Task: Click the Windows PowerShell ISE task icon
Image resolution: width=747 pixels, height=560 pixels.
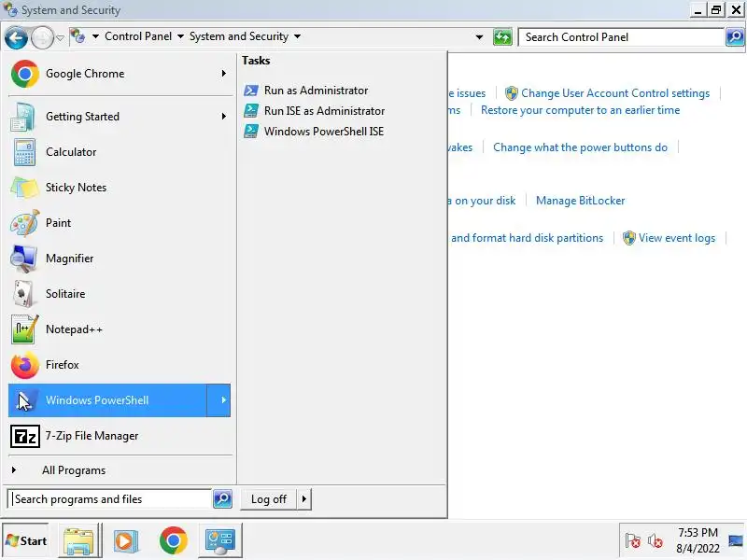Action: 251,132
